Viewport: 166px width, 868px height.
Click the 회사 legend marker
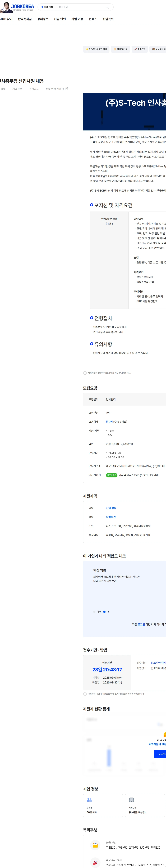(x=94, y=612)
